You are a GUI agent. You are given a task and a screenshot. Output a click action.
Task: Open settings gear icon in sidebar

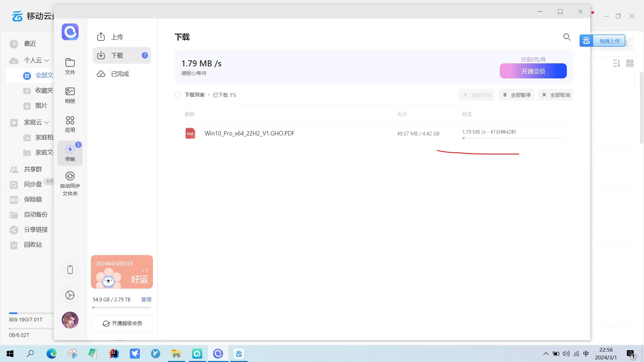tap(70, 295)
